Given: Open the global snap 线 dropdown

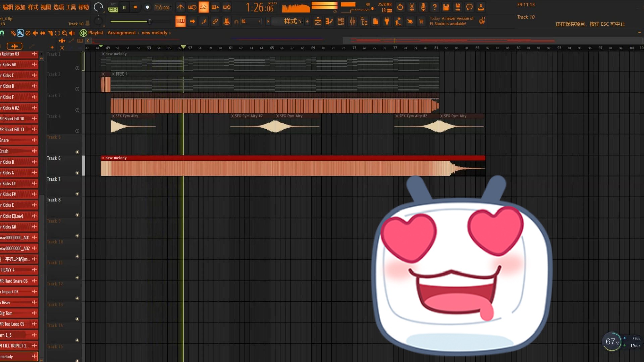Looking at the screenshot, I should (x=250, y=22).
